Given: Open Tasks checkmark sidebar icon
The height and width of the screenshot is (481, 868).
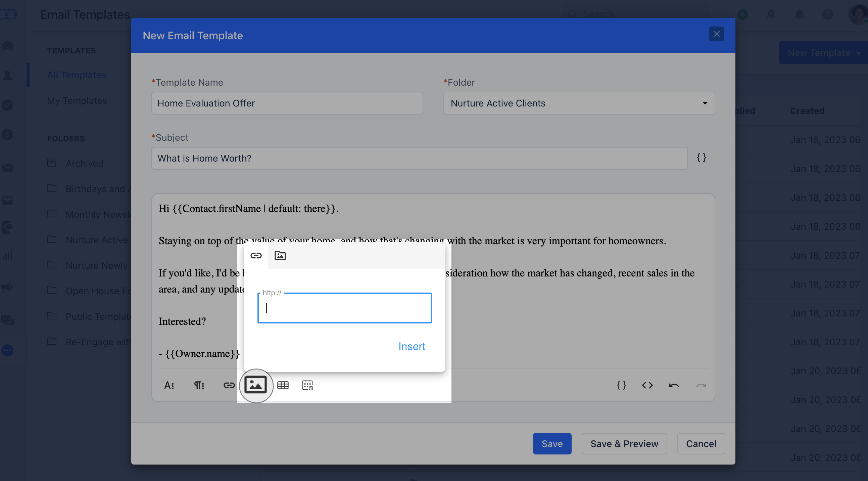Looking at the screenshot, I should [7, 105].
